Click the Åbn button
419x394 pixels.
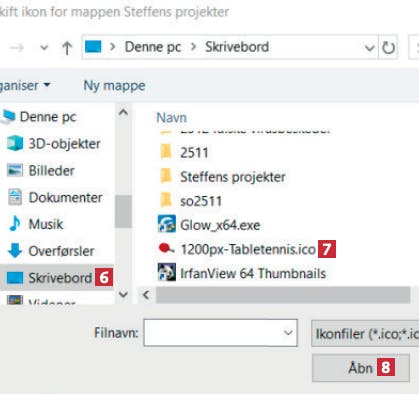point(360,368)
